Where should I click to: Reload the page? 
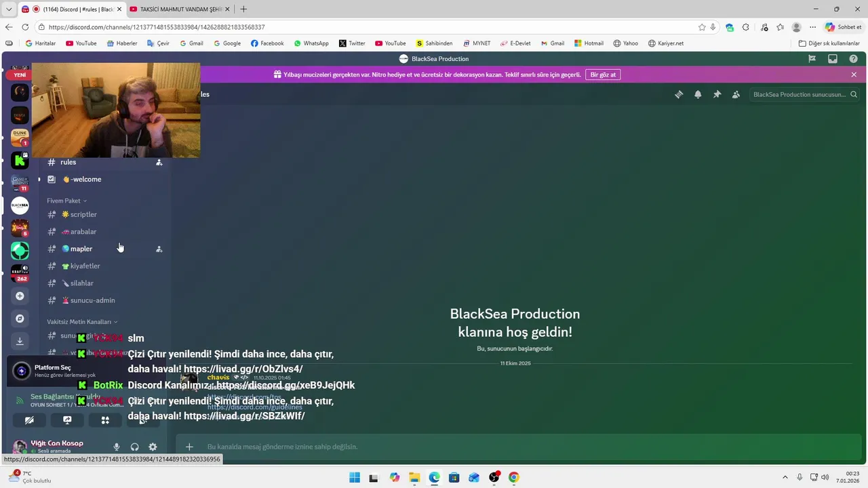click(25, 27)
